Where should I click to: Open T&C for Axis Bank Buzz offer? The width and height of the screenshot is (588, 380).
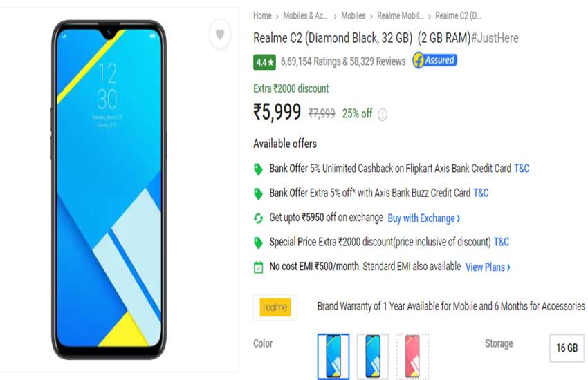pos(481,193)
